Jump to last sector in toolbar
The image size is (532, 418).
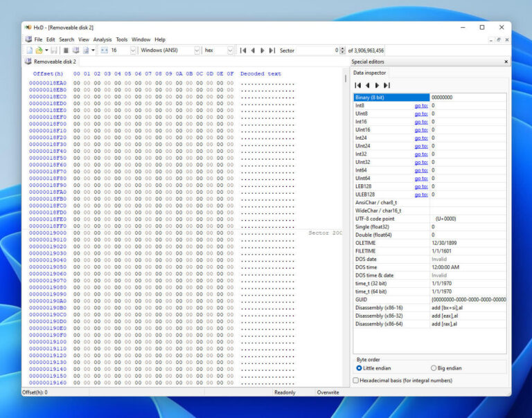pos(272,51)
